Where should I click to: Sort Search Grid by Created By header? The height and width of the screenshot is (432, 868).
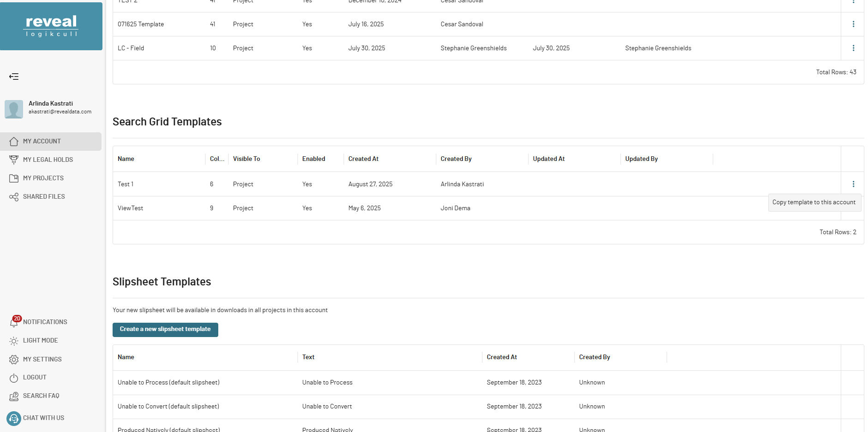456,159
